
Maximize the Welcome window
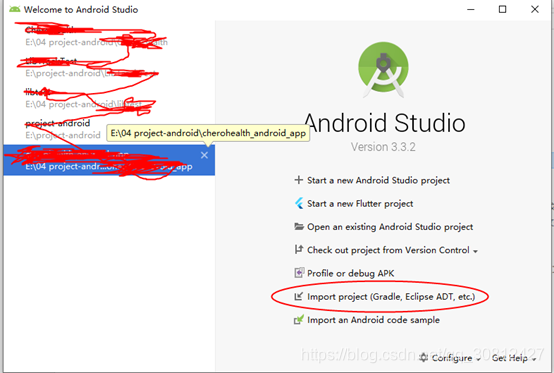(x=502, y=9)
